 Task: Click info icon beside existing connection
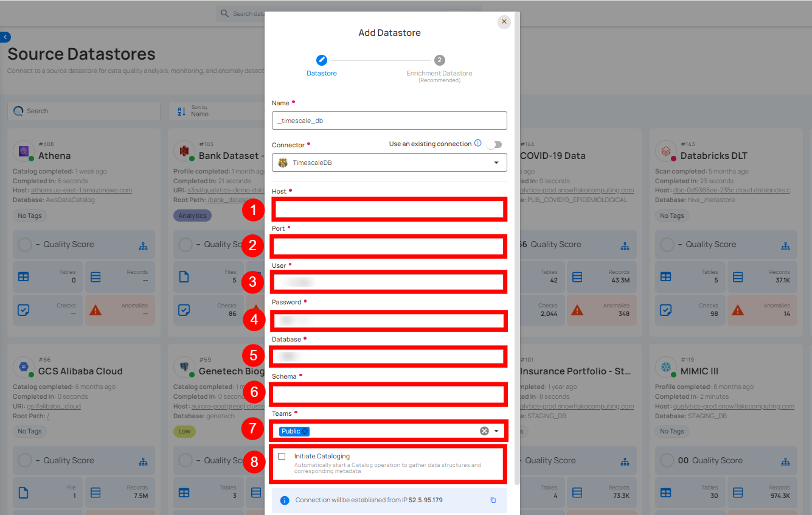(x=477, y=144)
